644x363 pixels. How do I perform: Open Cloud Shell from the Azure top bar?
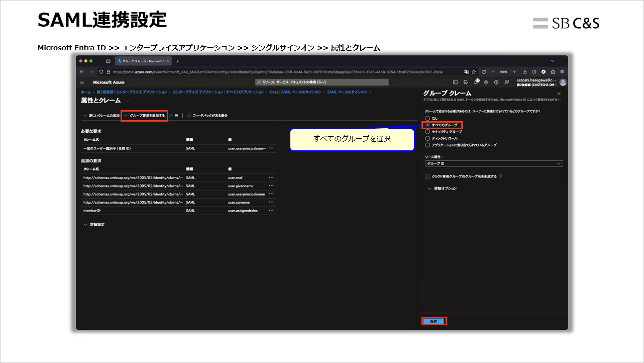pos(455,82)
